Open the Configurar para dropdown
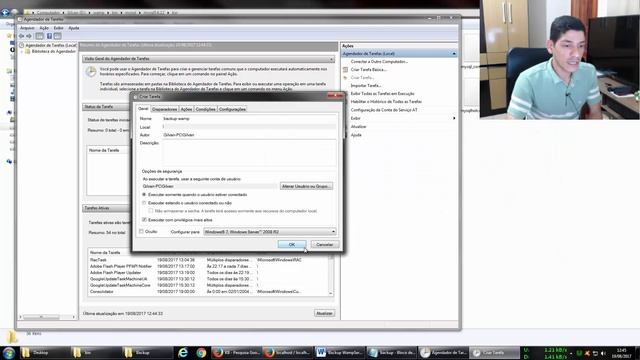The width and height of the screenshot is (640, 360). pos(270,231)
